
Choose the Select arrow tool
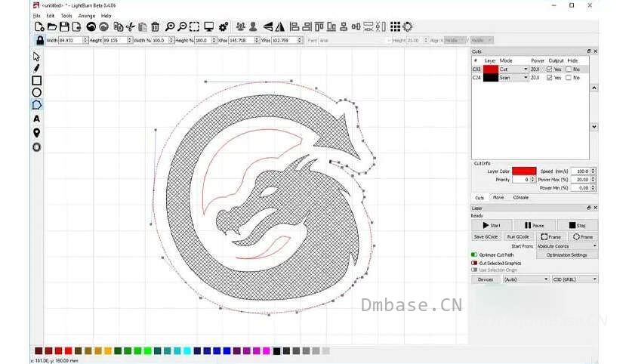click(36, 57)
